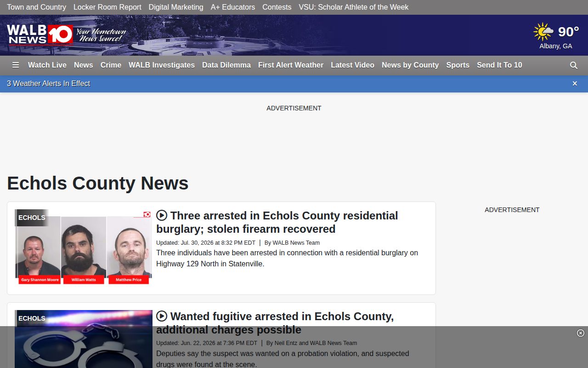Click ECHOS tag on mugshots image
This screenshot has width=588, height=368.
pos(32,218)
